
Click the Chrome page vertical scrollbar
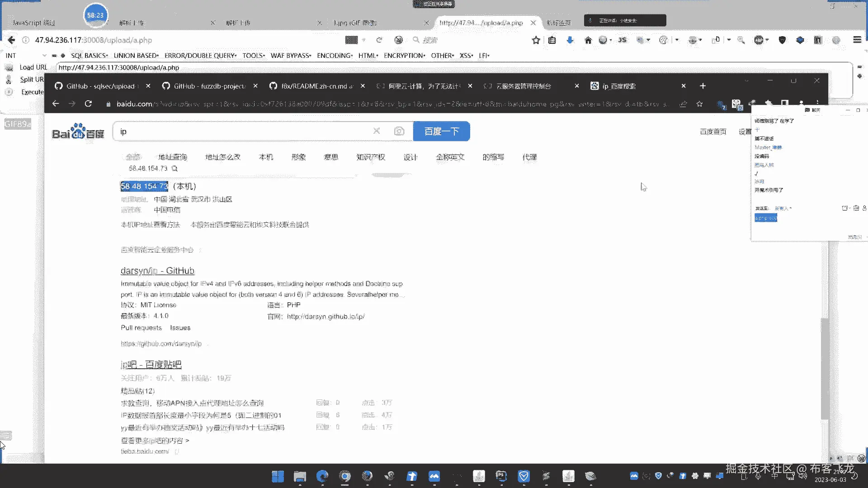coord(825,368)
